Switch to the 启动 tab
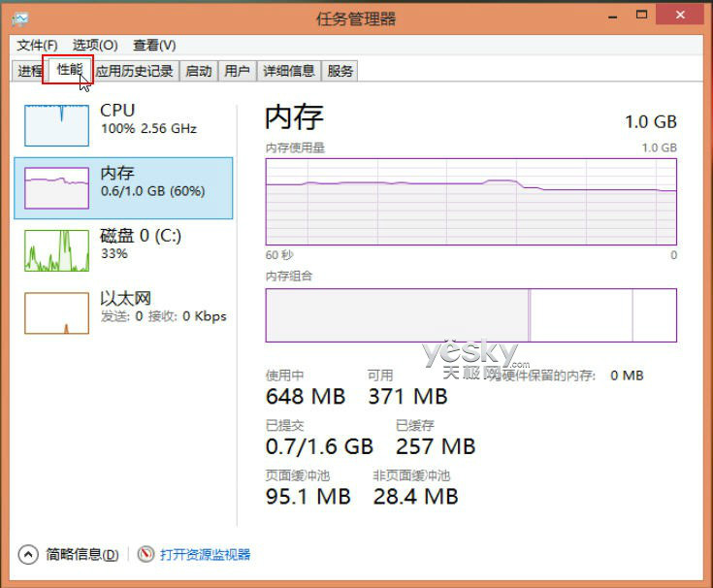 199,71
